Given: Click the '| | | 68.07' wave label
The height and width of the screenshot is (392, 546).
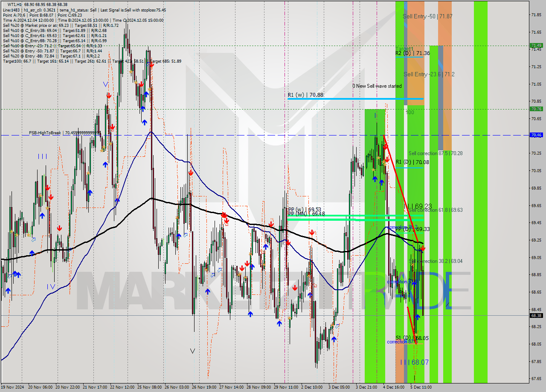Looking at the screenshot, I should [x=415, y=362].
